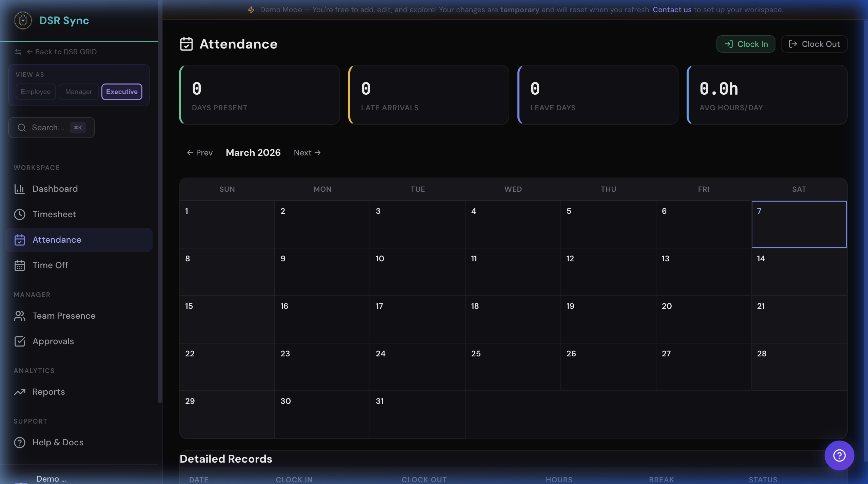Open the Approvals checkmark icon
Screen dimensions: 868x484
20,341
